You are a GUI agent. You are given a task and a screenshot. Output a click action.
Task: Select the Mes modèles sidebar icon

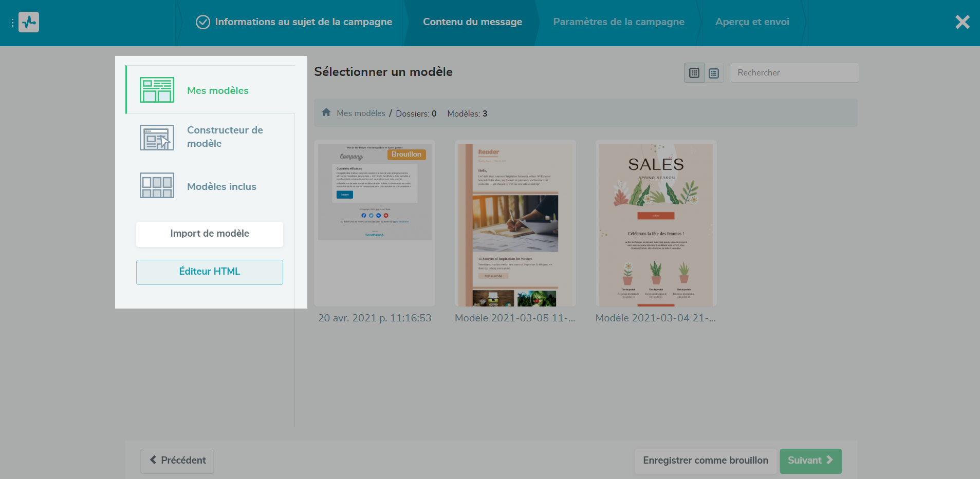pos(157,90)
